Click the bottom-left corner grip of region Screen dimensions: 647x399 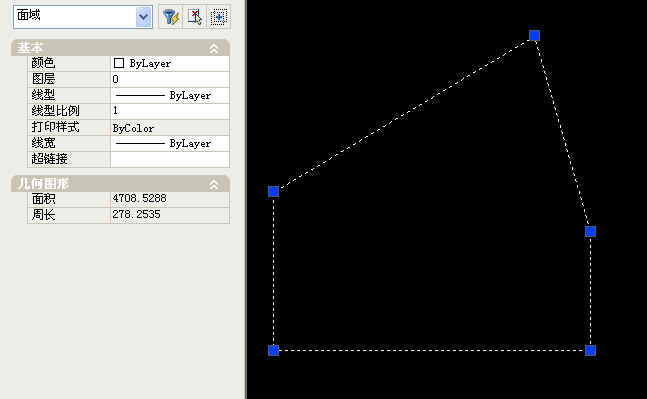[274, 350]
